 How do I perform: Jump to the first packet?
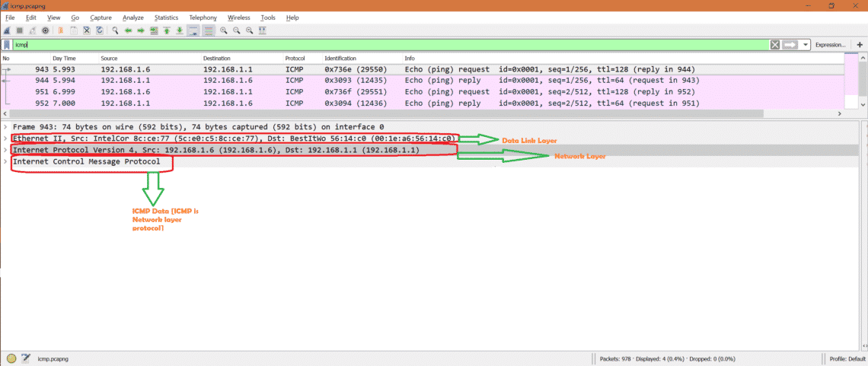[167, 30]
